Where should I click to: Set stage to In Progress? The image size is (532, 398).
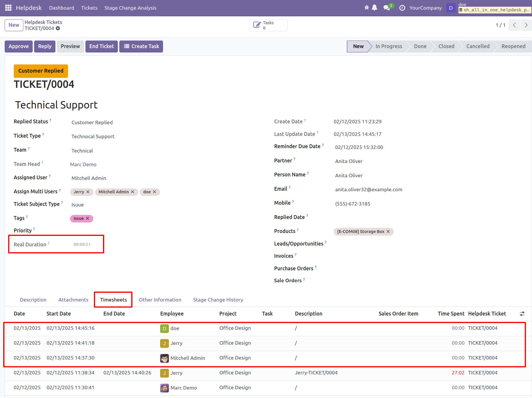pyautogui.click(x=389, y=46)
